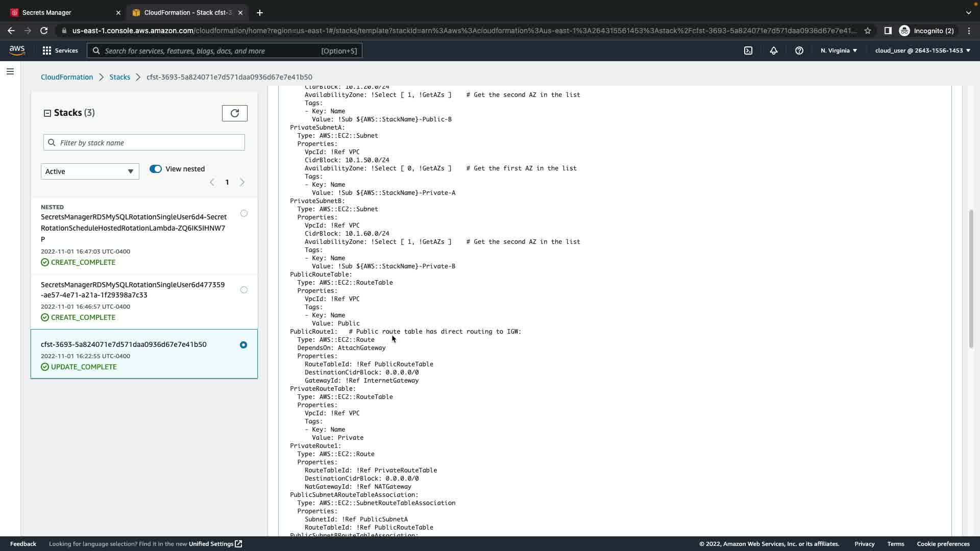This screenshot has height=551, width=980.
Task: Click the Filter by stack name field
Action: (144, 142)
